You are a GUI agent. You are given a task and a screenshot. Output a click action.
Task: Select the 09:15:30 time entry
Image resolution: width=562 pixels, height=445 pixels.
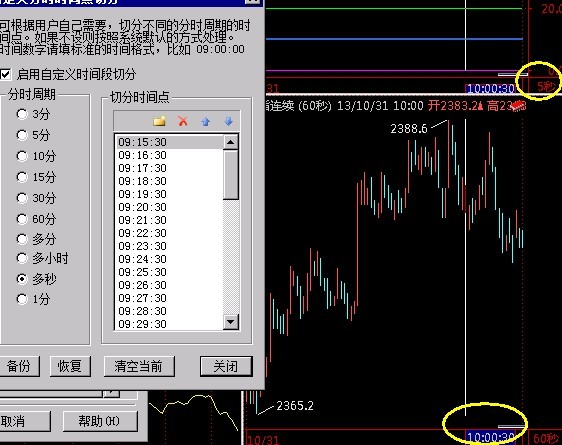[169, 142]
